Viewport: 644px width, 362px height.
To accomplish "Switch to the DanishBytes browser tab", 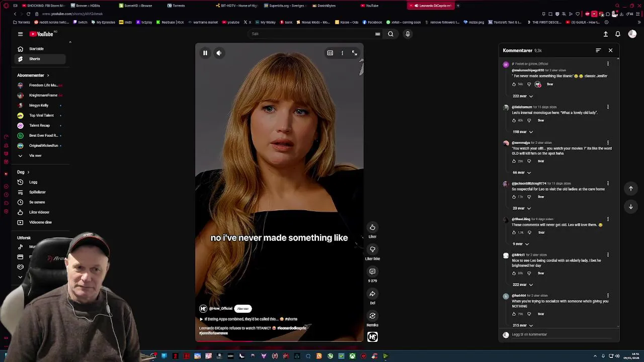I will point(327,6).
